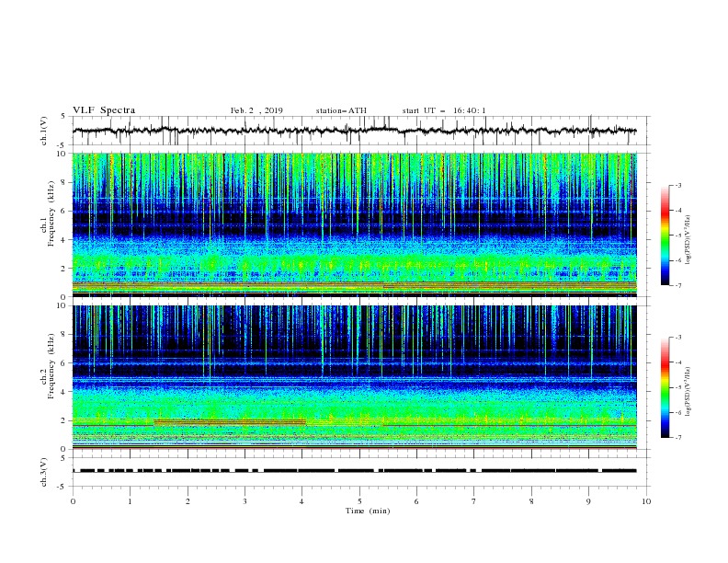The width and height of the screenshot is (728, 563).
Task: Click the lower log(PSD)(V²/Hz) colorbar label
Action: tap(688, 392)
